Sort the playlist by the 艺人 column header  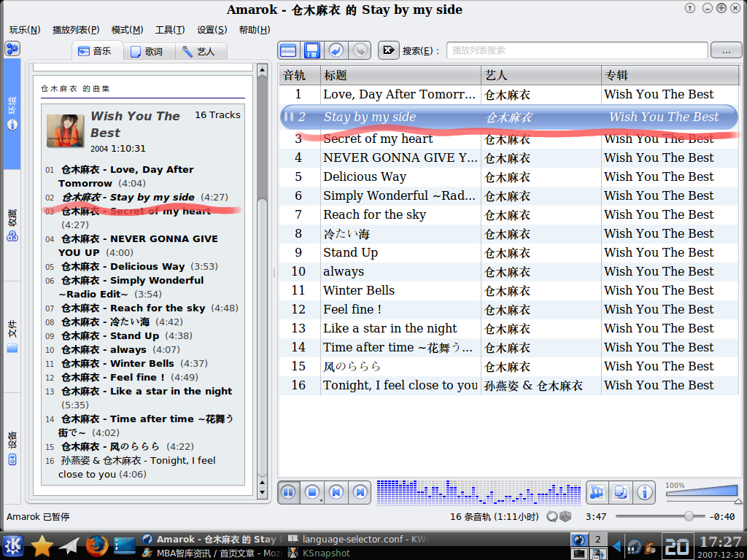coord(541,75)
